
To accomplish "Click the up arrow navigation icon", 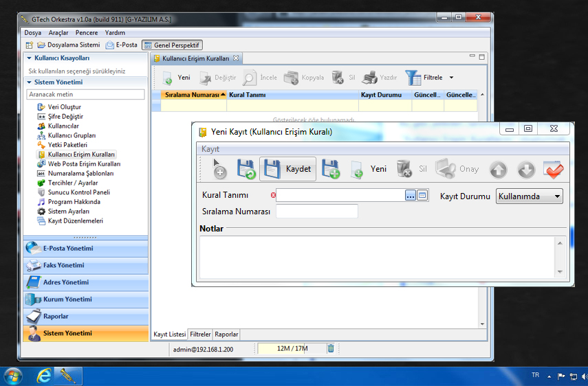I will coord(498,169).
